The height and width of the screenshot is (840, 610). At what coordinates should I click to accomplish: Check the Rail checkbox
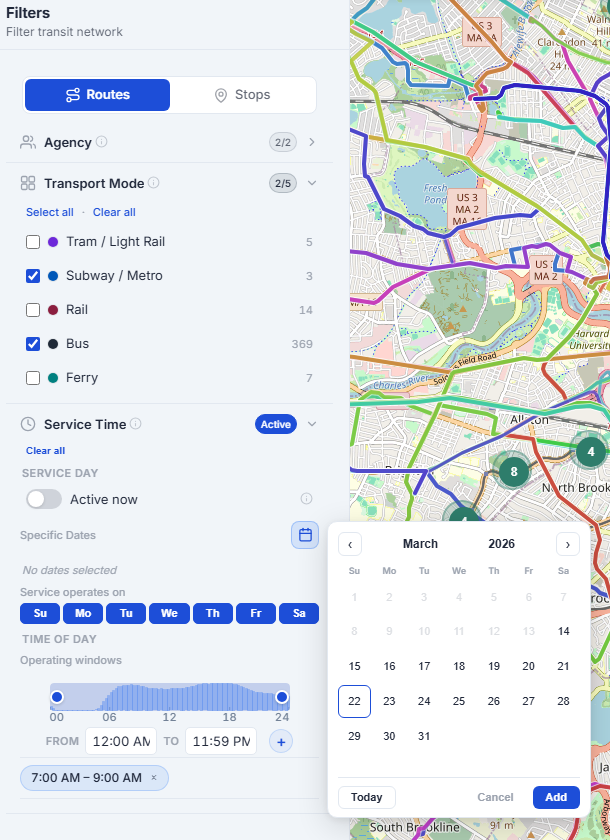(33, 310)
